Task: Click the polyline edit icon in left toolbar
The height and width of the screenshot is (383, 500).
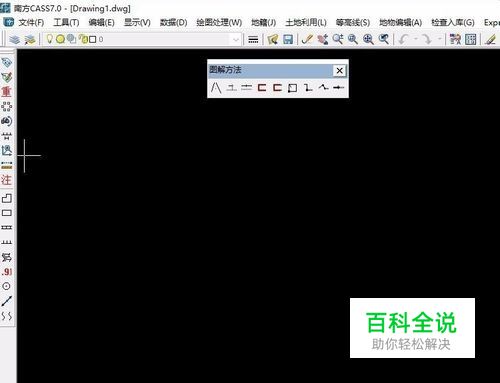Action: (7, 150)
